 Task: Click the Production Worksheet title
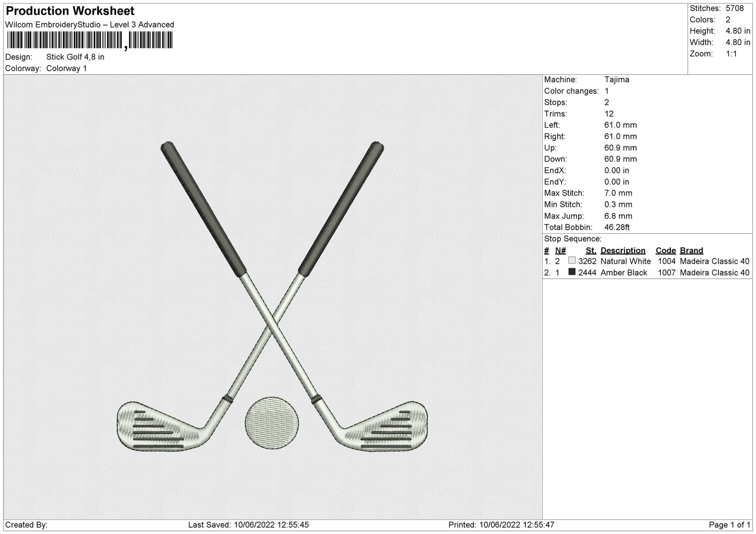70,11
